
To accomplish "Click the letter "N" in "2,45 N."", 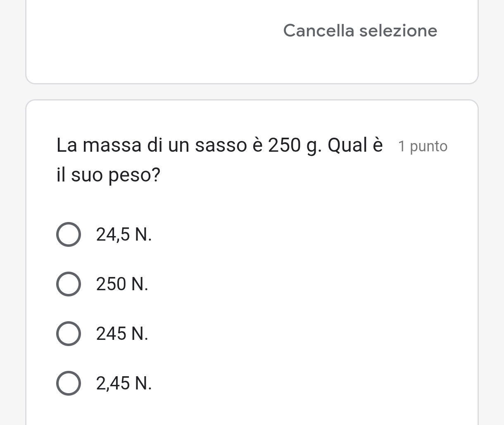I will tap(140, 383).
